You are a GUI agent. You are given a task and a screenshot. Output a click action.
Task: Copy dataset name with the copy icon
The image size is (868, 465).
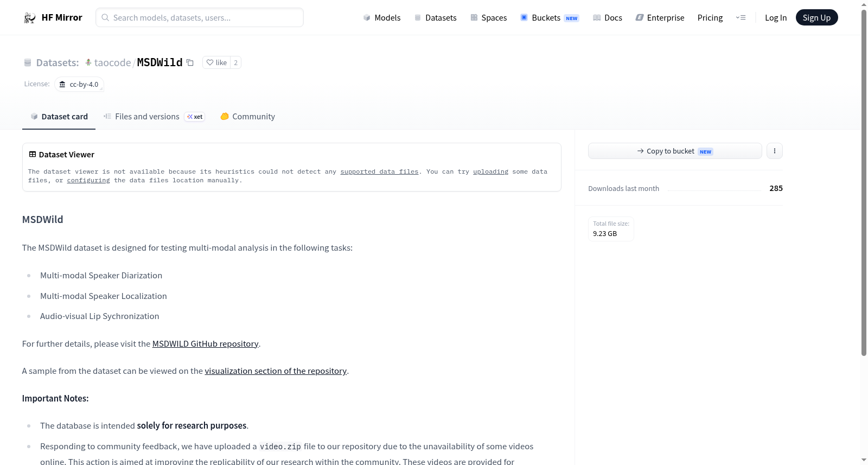point(190,62)
